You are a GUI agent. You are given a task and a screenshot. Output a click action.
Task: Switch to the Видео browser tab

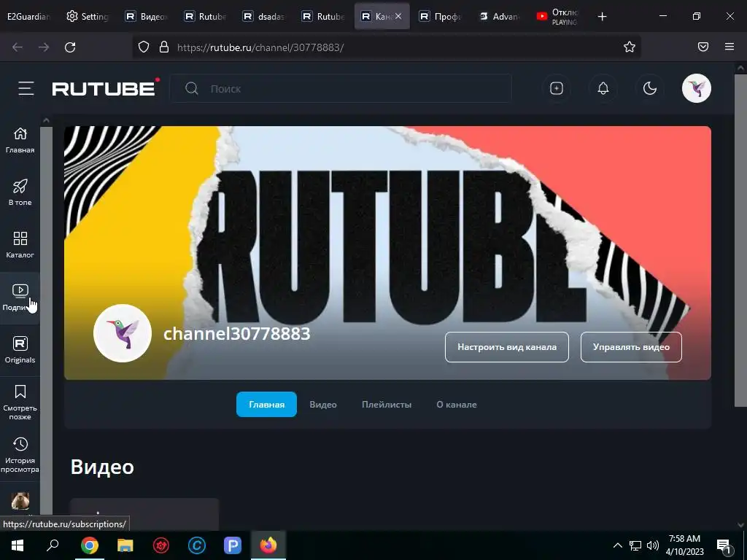[147, 17]
